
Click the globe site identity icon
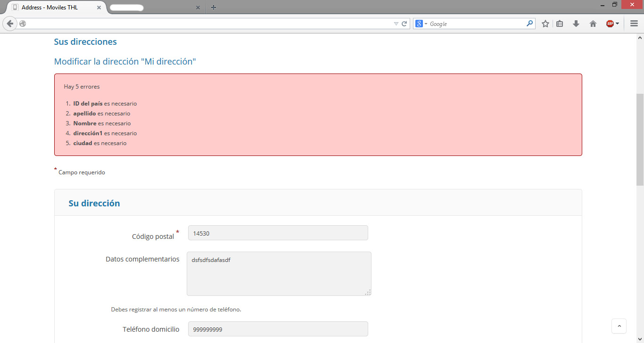click(23, 24)
